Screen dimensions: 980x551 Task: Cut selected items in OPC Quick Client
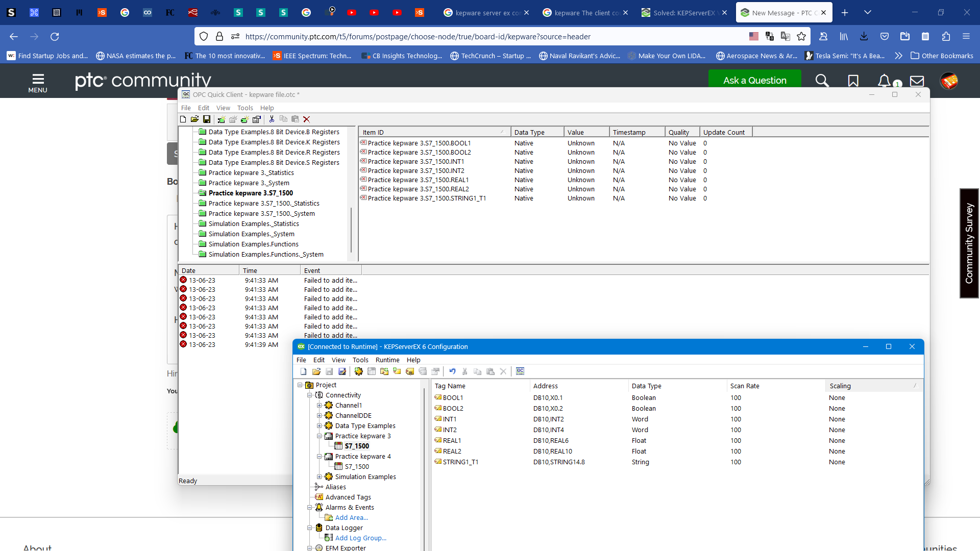271,119
